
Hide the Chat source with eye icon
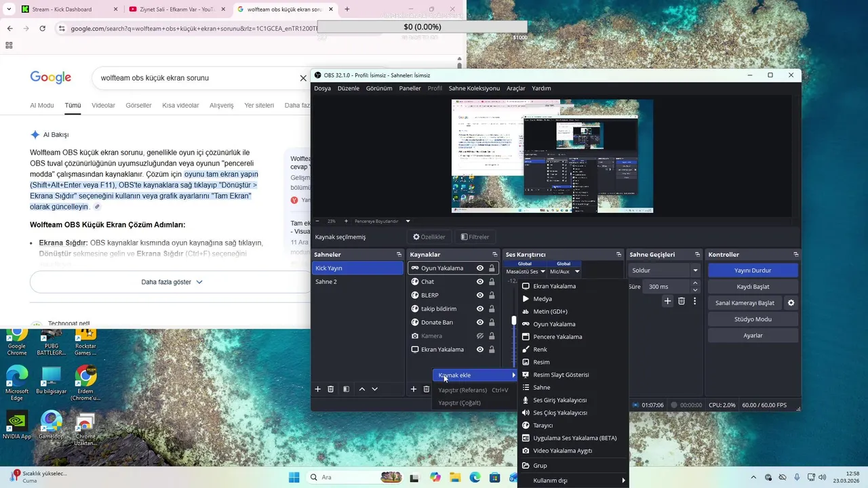coord(480,282)
